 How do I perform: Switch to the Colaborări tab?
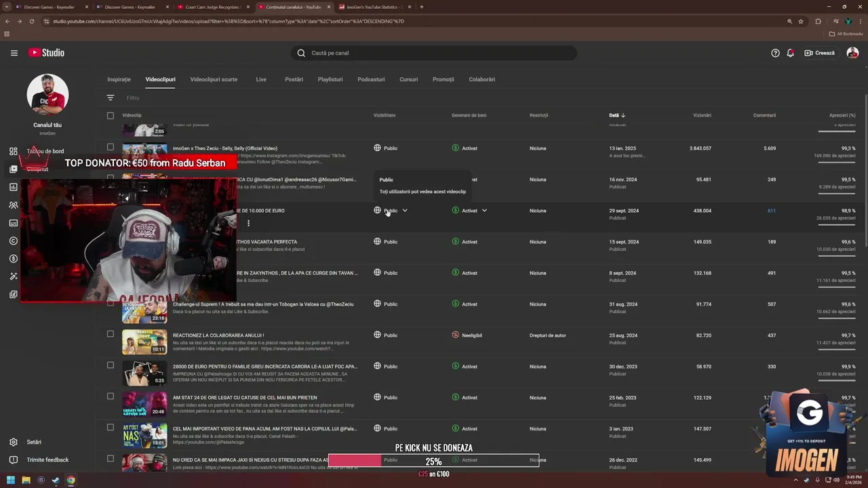(x=482, y=79)
